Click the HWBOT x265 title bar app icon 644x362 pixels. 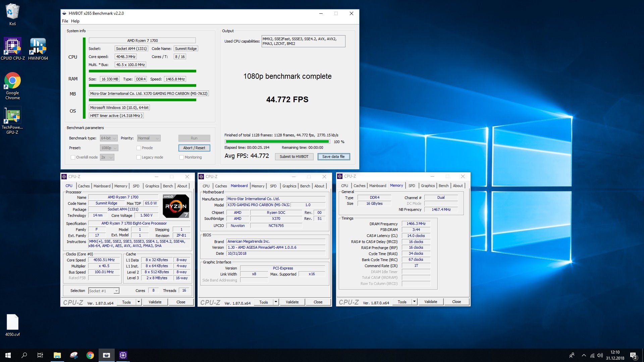64,13
